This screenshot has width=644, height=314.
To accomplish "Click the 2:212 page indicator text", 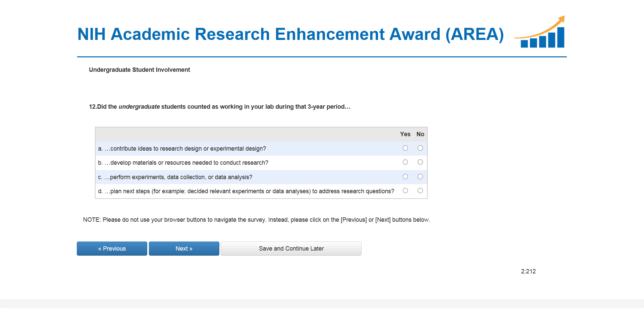I will tap(528, 271).
